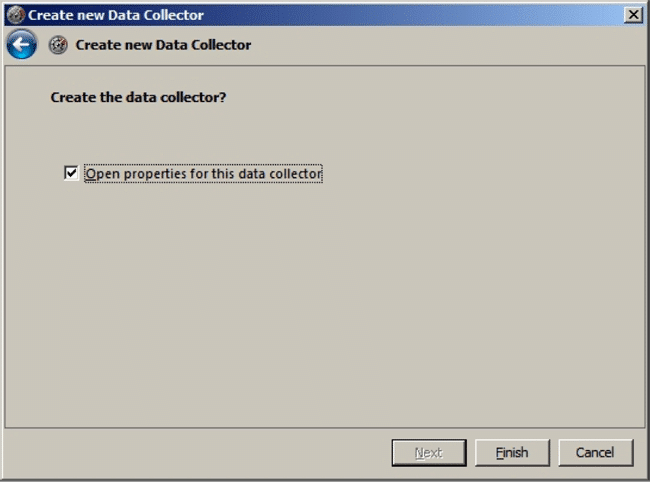
Task: Click the blue back arrow button
Action: pos(22,44)
